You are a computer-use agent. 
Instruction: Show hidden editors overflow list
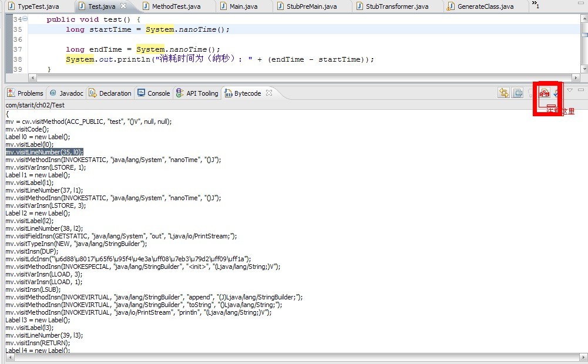[x=535, y=5]
